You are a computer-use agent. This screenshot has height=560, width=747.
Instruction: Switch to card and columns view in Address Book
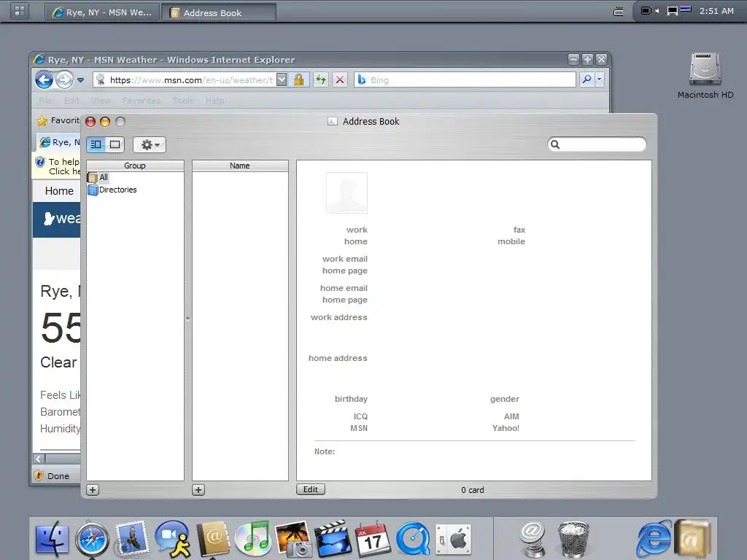point(96,144)
